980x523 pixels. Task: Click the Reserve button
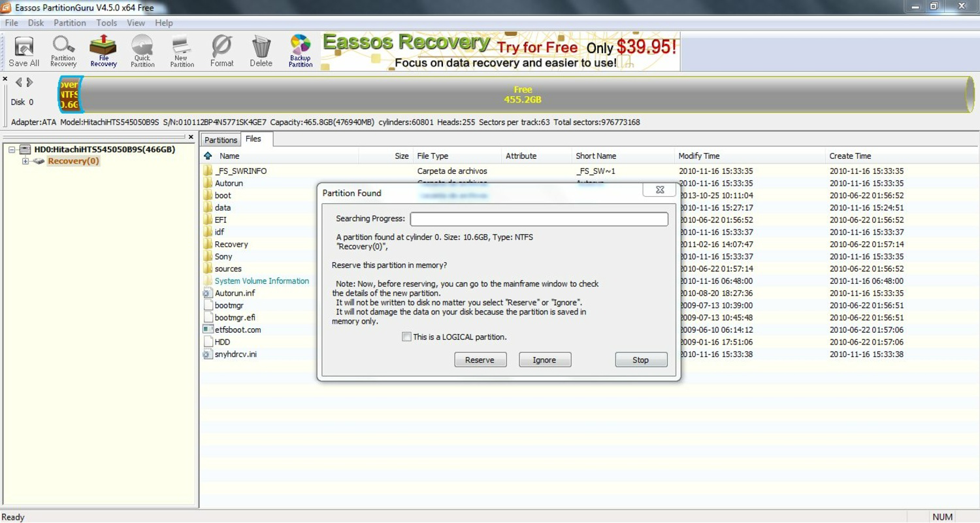pos(480,360)
